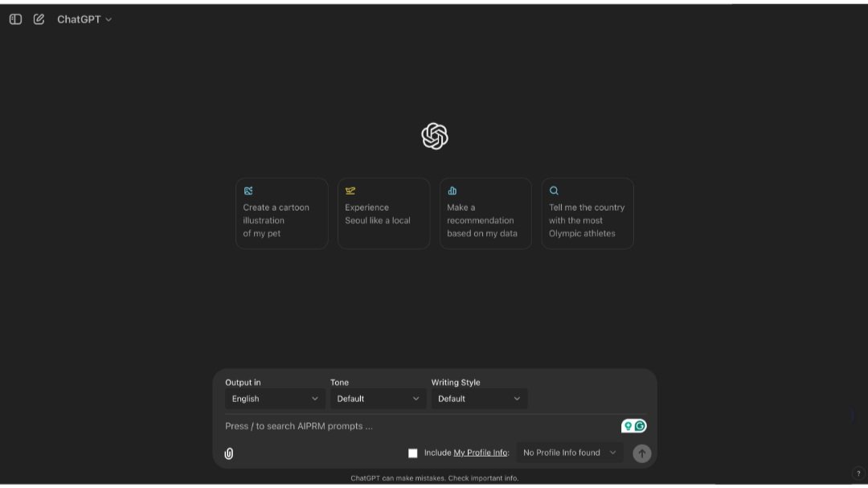The height and width of the screenshot is (488, 868).
Task: Click the Grammarly G icon
Action: coord(641,426)
